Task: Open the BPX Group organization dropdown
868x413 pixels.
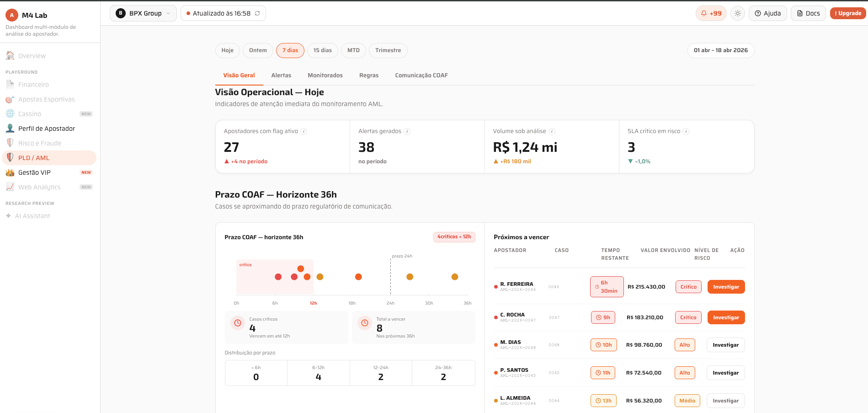Action: click(143, 13)
